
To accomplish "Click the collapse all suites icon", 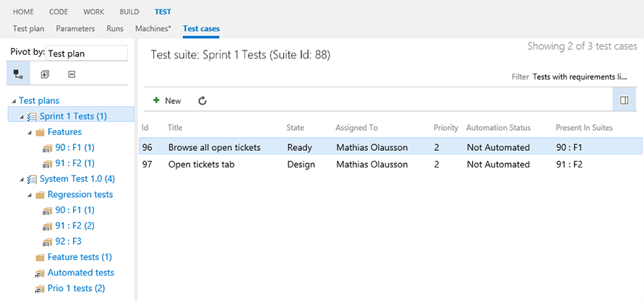I will coord(72,74).
